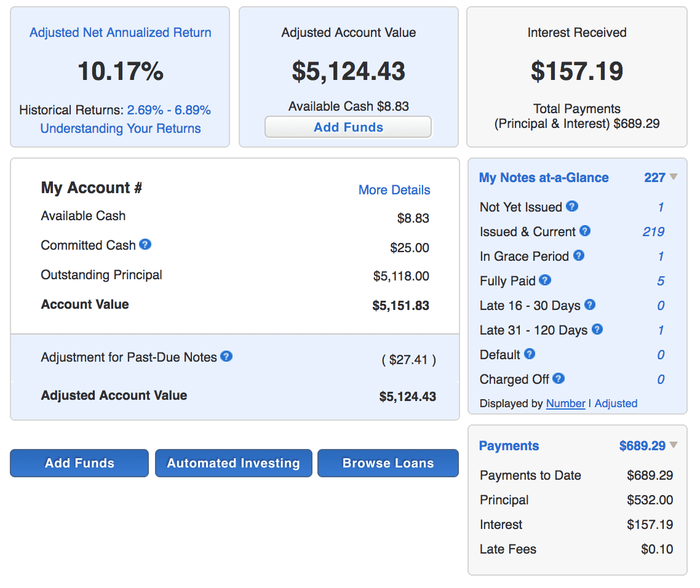Click help icon for Late 16 - 30 Days

point(590,304)
